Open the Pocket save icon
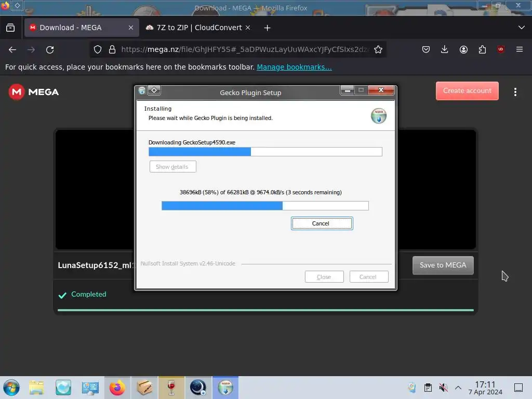Image resolution: width=532 pixels, height=399 pixels. point(426,49)
